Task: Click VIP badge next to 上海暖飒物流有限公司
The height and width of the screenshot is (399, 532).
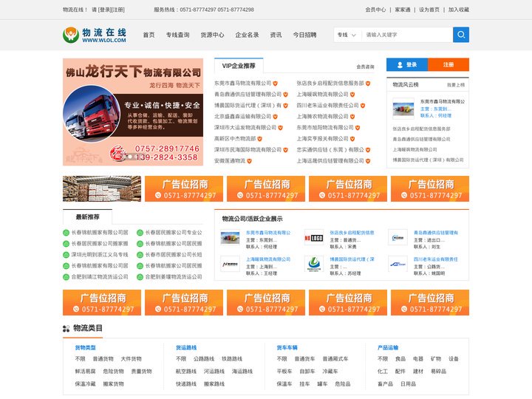Action: pos(352,95)
